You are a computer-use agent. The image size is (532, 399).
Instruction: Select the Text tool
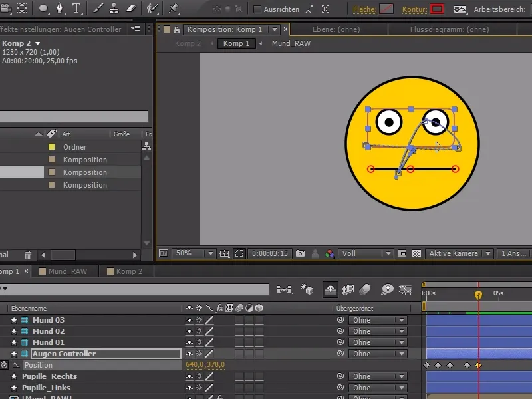(76, 9)
